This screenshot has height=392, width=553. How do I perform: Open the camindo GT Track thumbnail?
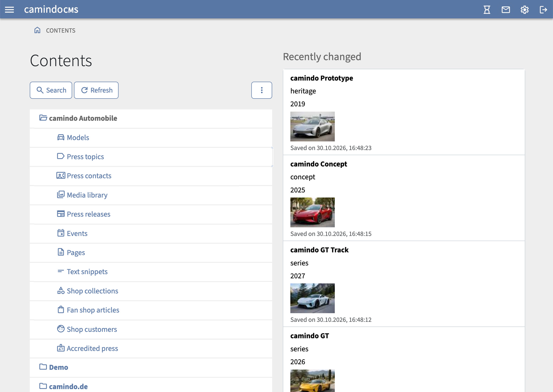(312, 298)
